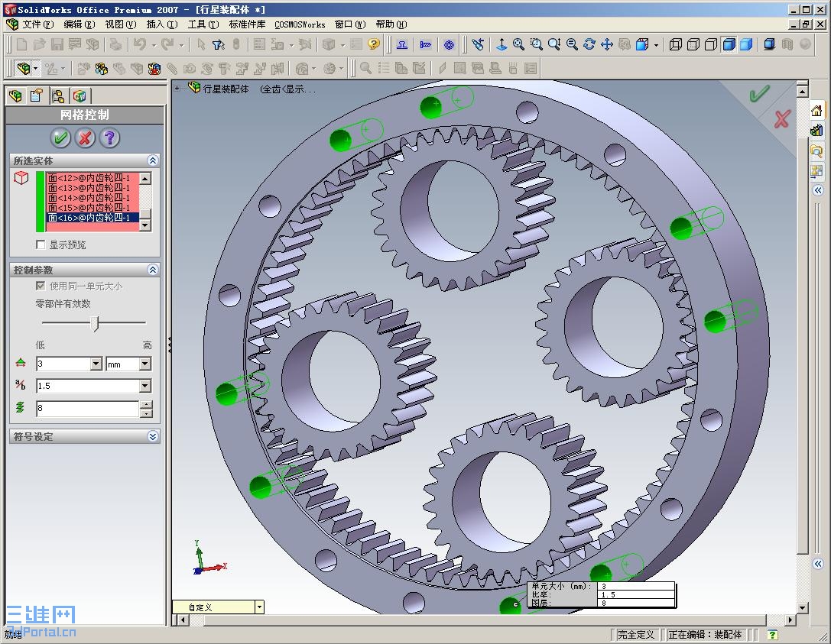Open 编辑(E) menu
This screenshot has height=644, width=831.
[x=80, y=24]
